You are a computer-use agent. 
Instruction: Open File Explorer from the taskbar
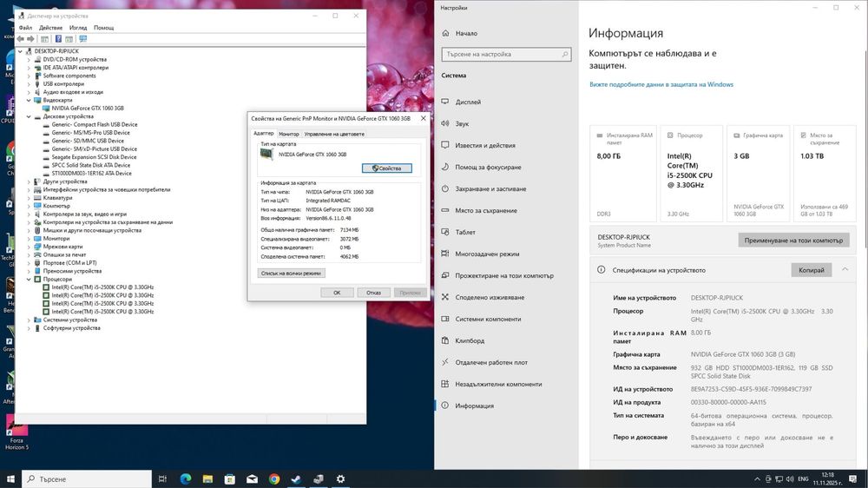(x=207, y=478)
